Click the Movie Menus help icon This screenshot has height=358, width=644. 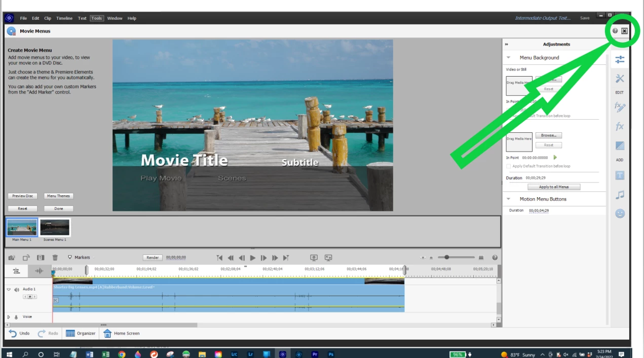[615, 31]
